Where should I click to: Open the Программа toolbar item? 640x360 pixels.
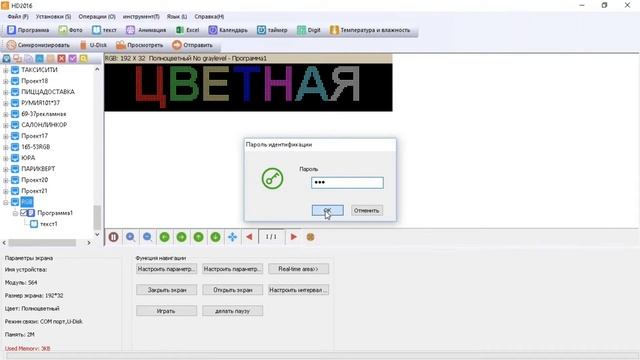tap(28, 30)
